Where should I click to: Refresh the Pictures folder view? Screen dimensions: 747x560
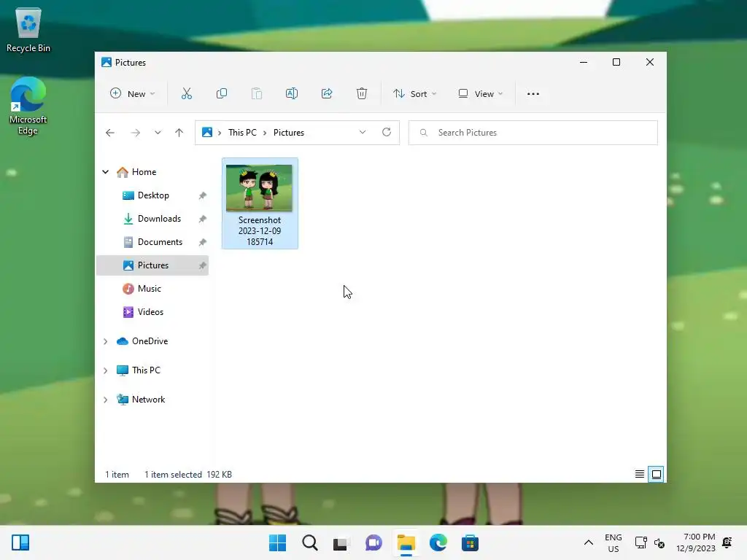387,133
